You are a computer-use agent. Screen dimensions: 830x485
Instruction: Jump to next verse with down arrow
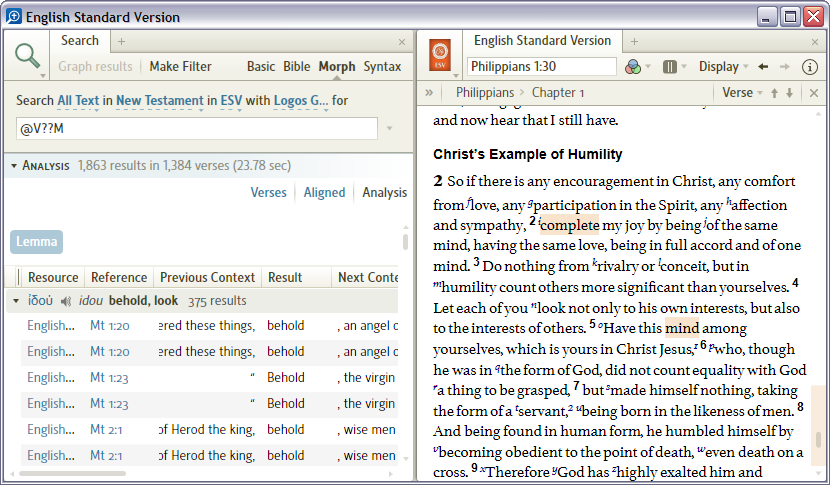789,93
